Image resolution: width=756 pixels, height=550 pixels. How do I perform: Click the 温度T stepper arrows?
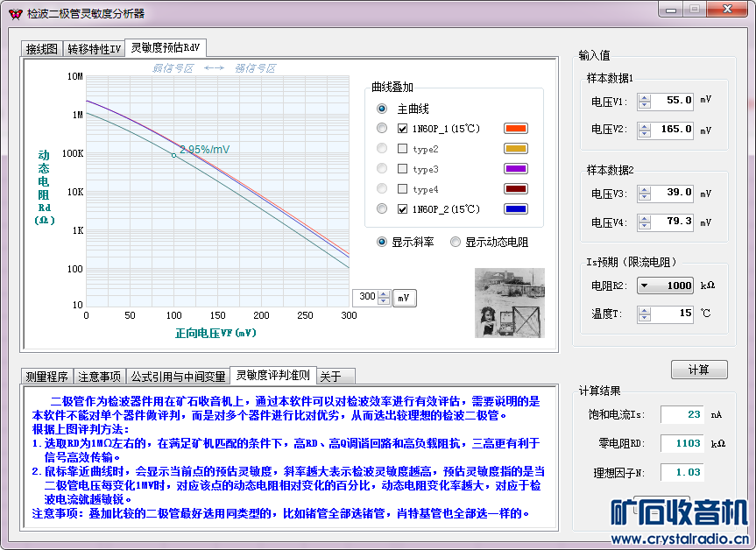point(644,314)
